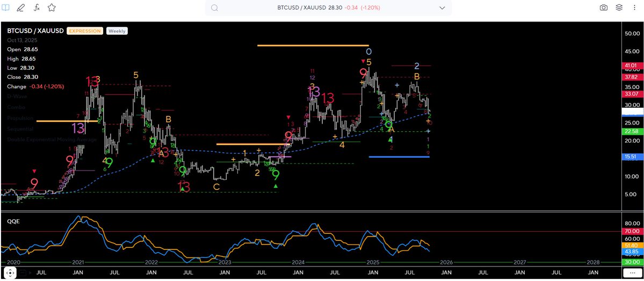This screenshot has height=281, width=644.
Task: Open the layers panel icon
Action: pos(619,8)
